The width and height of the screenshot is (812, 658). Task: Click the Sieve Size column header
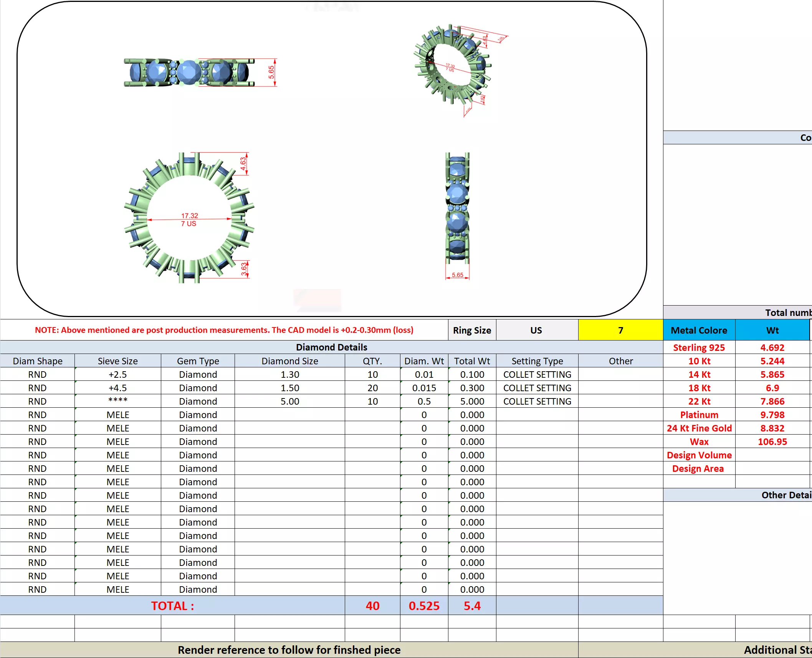click(x=117, y=361)
